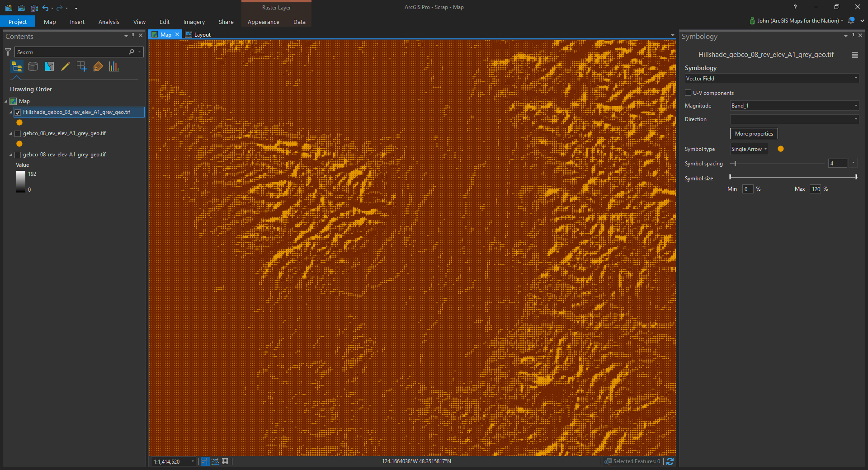Enable the U-V components checkbox
The height and width of the screenshot is (470, 868).
click(688, 93)
